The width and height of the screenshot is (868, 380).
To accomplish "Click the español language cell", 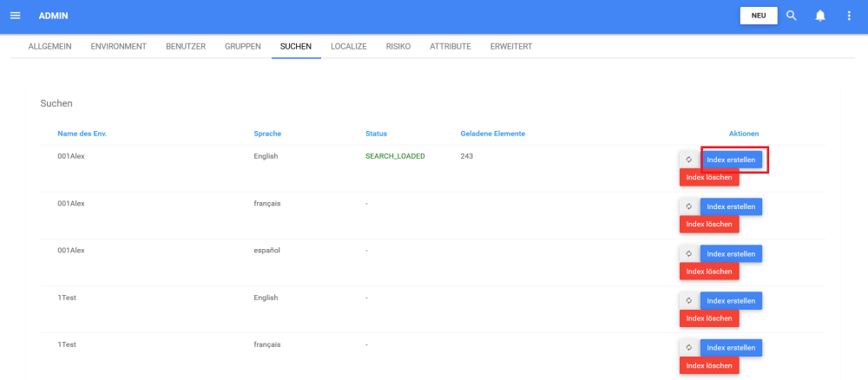I will pos(266,251).
